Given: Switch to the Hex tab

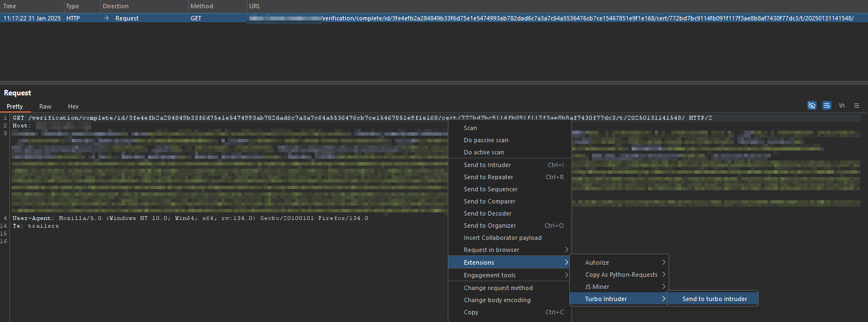Looking at the screenshot, I should (x=73, y=106).
